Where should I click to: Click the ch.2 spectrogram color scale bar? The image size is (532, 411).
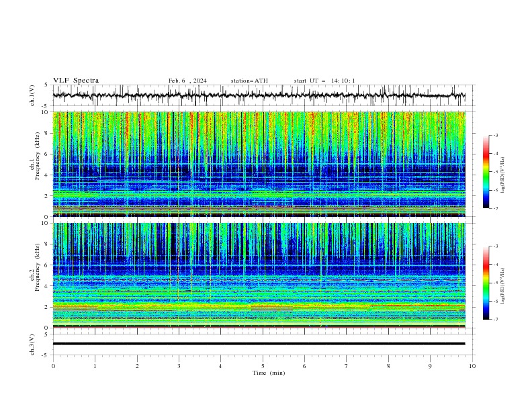pyautogui.click(x=486, y=283)
